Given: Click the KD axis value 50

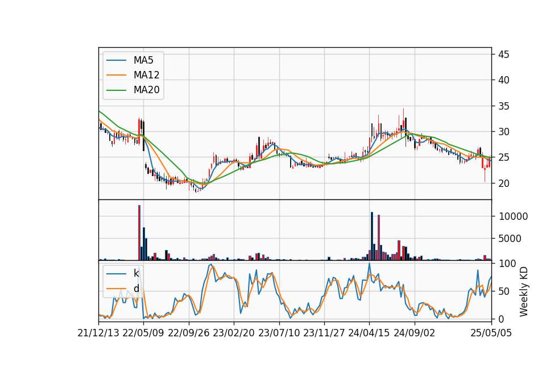Looking at the screenshot, I should click(x=504, y=291).
